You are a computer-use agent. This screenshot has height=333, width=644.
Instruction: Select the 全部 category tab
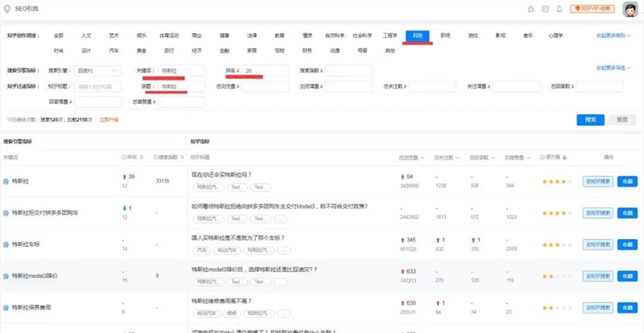tap(58, 36)
